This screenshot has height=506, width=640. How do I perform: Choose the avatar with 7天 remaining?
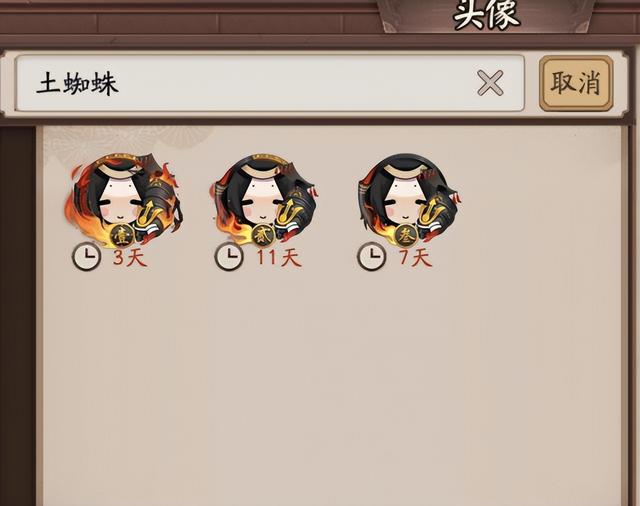[x=408, y=200]
